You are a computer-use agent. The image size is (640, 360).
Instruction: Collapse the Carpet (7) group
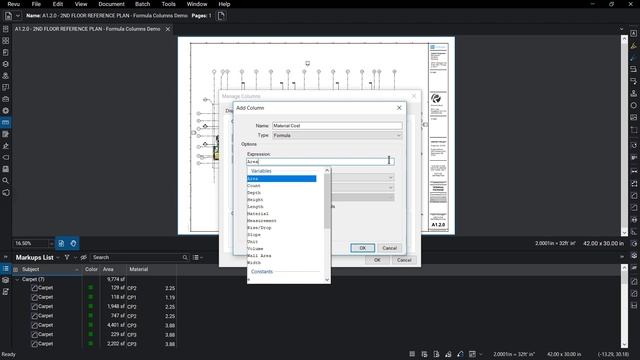tap(17, 280)
